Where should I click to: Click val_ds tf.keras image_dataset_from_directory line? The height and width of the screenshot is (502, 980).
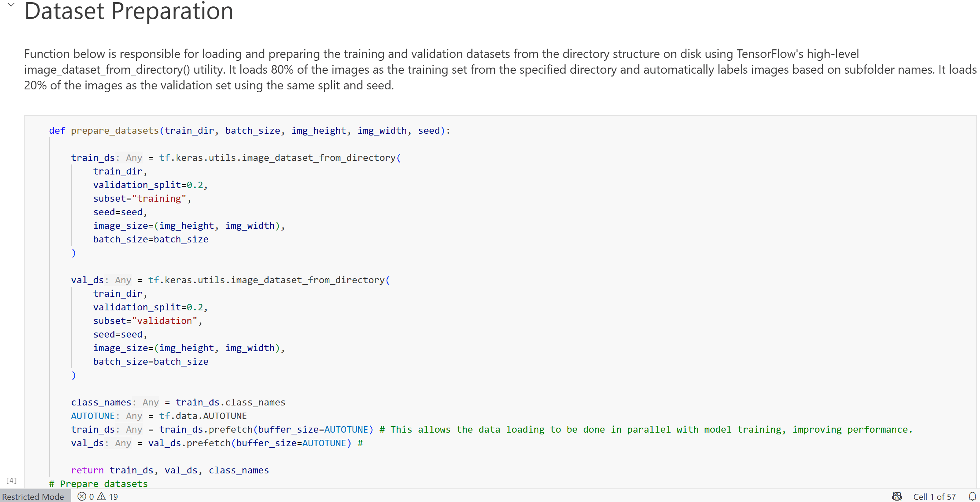pos(231,280)
